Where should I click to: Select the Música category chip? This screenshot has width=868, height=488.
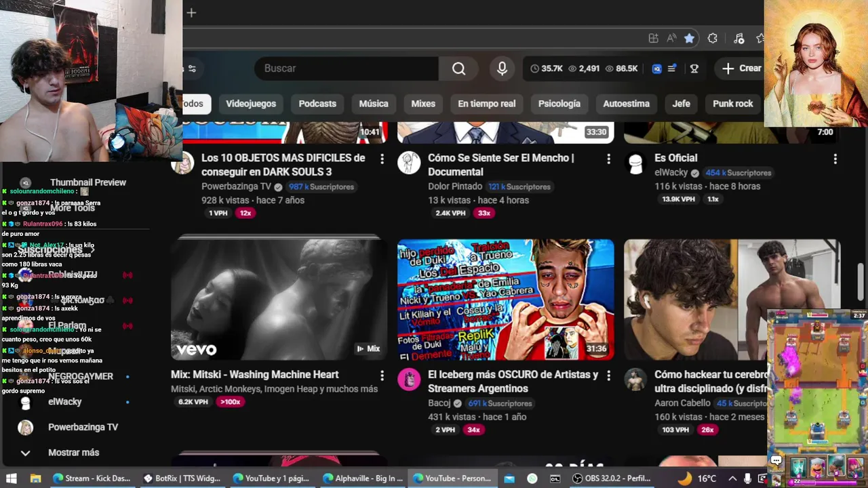(374, 104)
